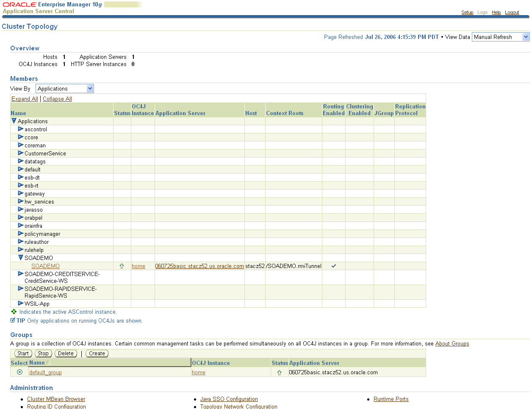Viewport: 532px width, 409px height.
Task: Open the Runtime Ports link
Action: coord(391,399)
